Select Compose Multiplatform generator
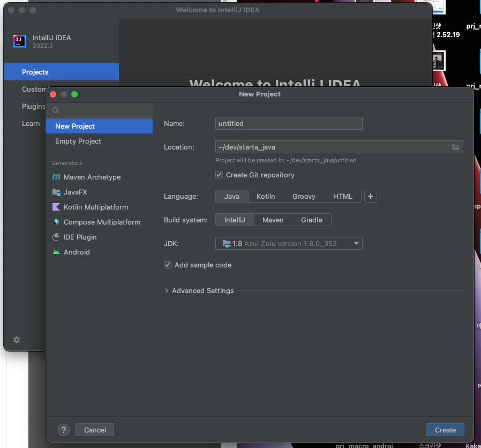Viewport: 481px width, 448px height. 99,222
